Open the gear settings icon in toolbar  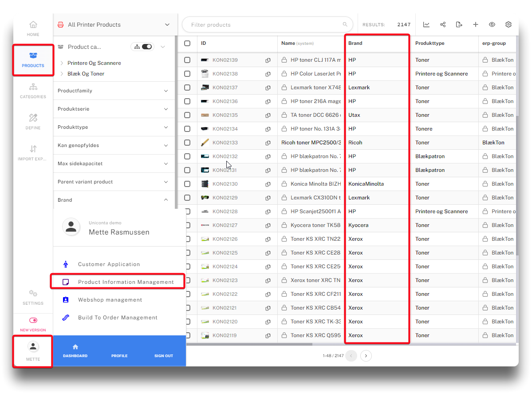coord(508,25)
